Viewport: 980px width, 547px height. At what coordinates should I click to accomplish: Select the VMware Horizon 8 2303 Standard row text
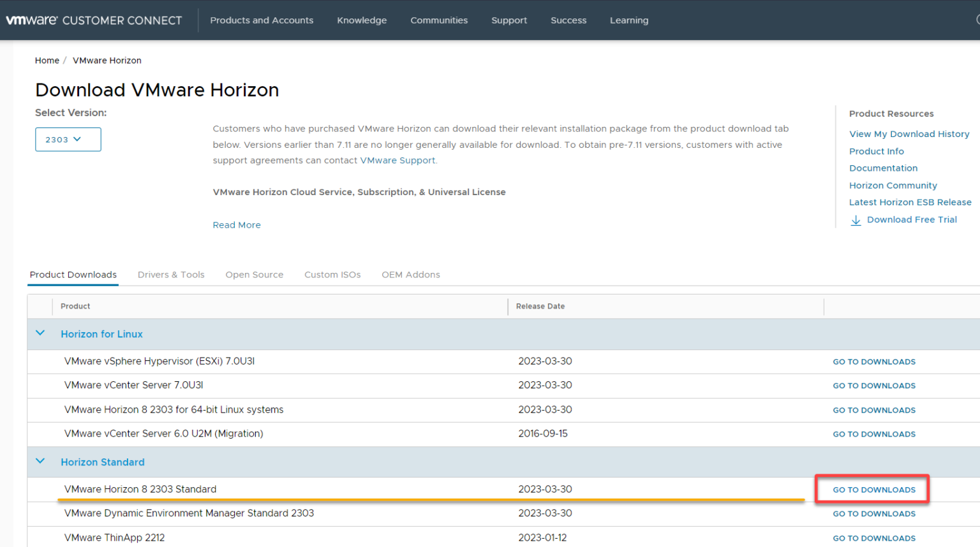point(140,489)
